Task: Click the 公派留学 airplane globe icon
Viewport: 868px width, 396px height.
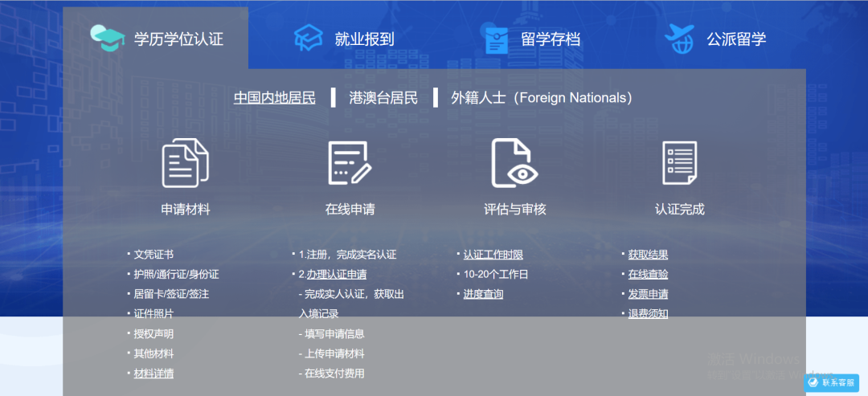Action: [680, 39]
